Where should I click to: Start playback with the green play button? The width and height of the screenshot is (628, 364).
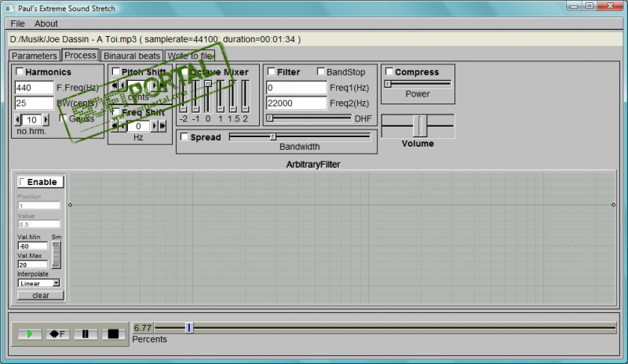click(x=30, y=334)
